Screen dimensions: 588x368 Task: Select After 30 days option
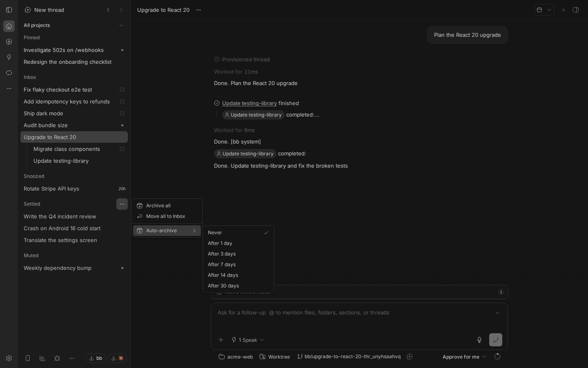pyautogui.click(x=238, y=286)
